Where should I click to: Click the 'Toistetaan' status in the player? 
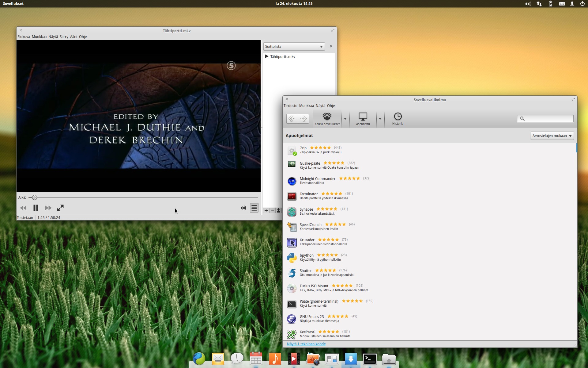(25, 217)
